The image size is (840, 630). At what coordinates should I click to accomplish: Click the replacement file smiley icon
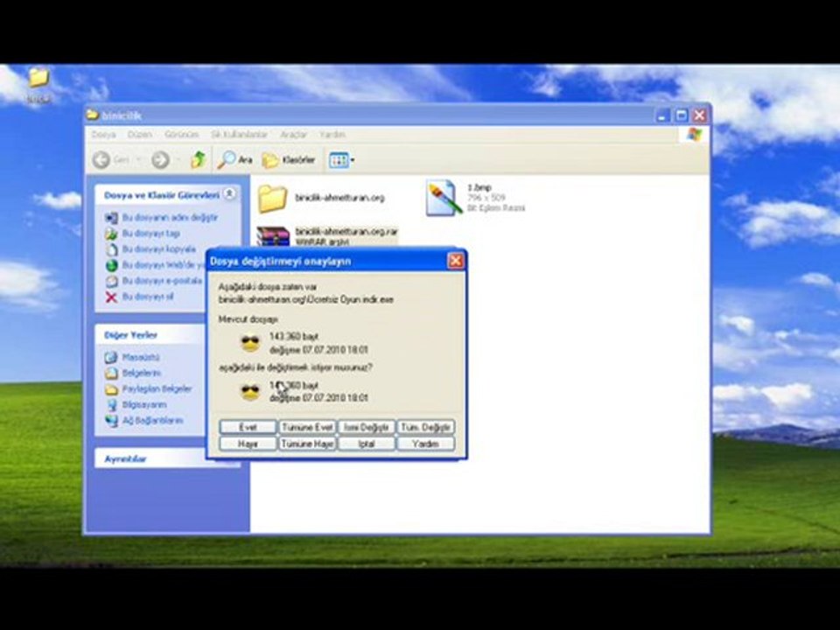coord(250,392)
